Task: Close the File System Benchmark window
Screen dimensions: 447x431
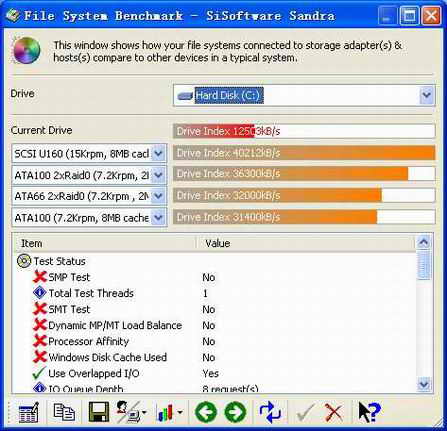Action: click(431, 15)
